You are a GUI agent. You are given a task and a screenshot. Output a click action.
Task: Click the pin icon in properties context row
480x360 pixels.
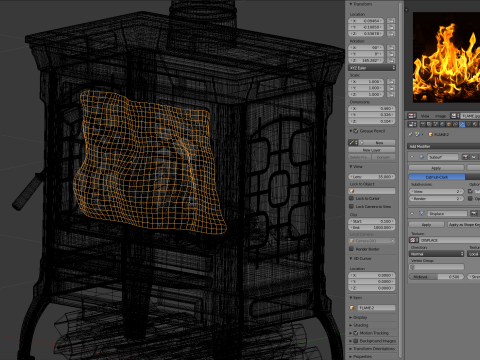pos(410,134)
